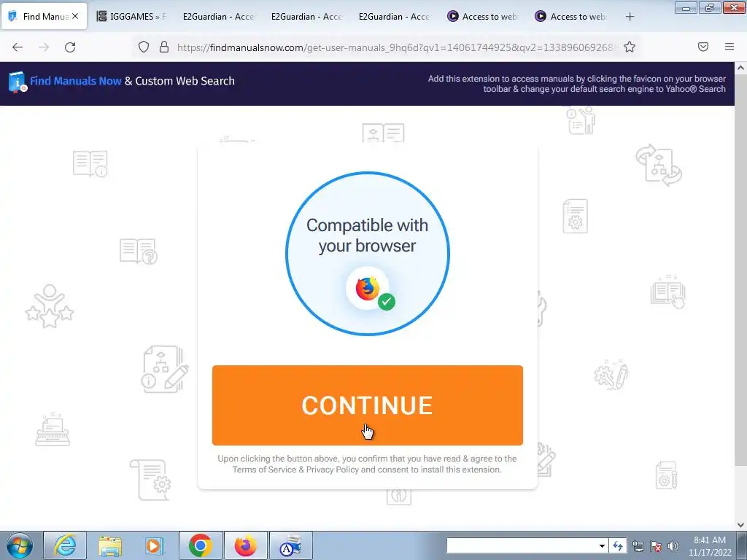
Task: Click the orange CONTINUE button
Action: [368, 405]
